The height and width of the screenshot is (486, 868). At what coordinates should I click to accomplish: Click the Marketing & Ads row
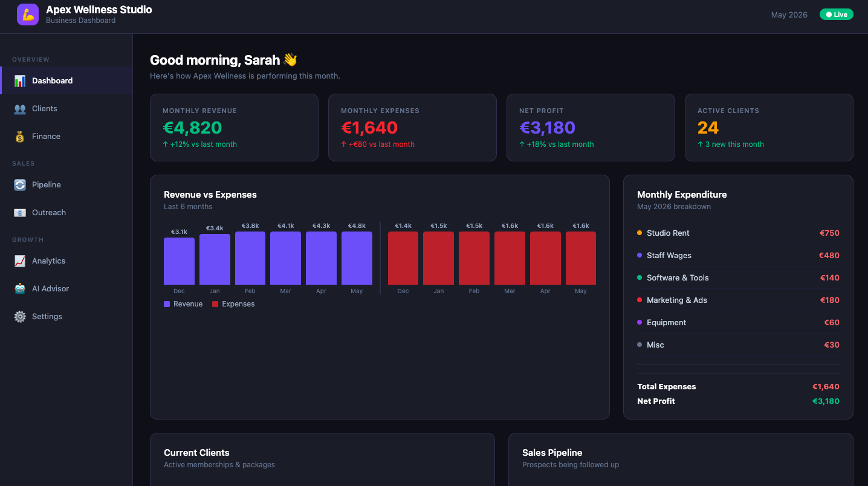(738, 300)
